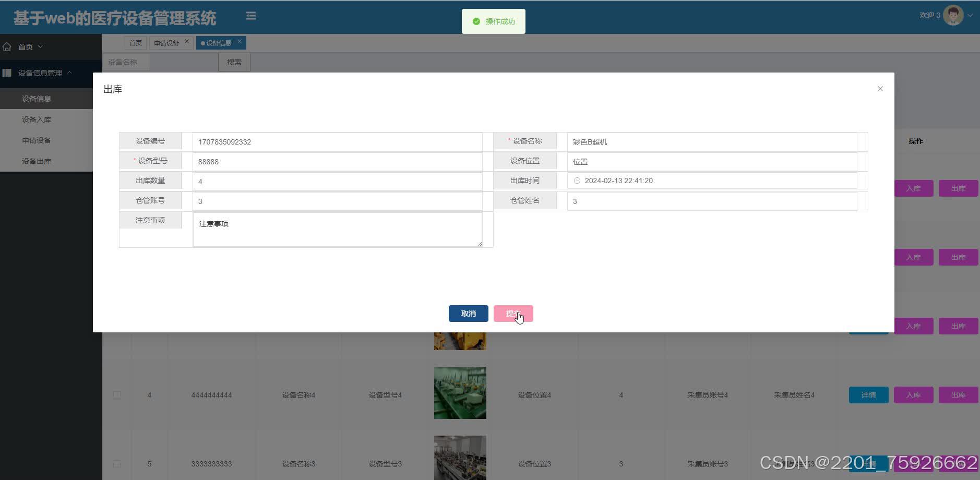Close the 设备信息 tab
980x480 pixels.
(x=240, y=41)
